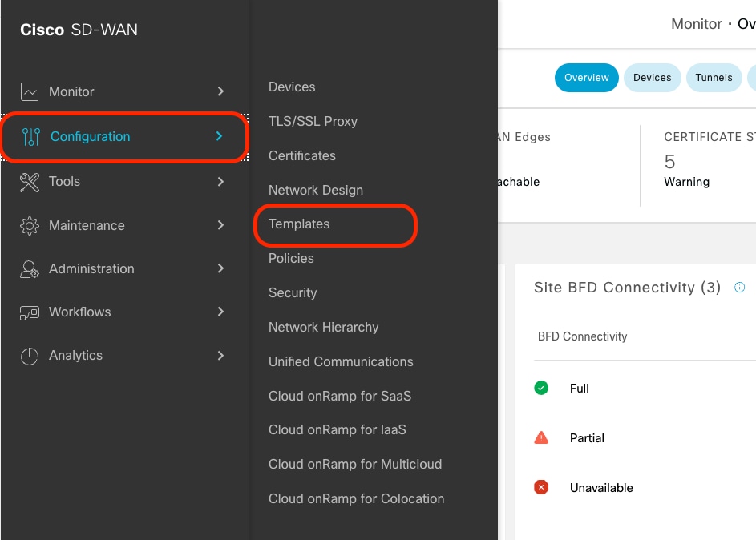756x540 pixels.
Task: Open Cloud onRamp for IaaS
Action: 338,429
